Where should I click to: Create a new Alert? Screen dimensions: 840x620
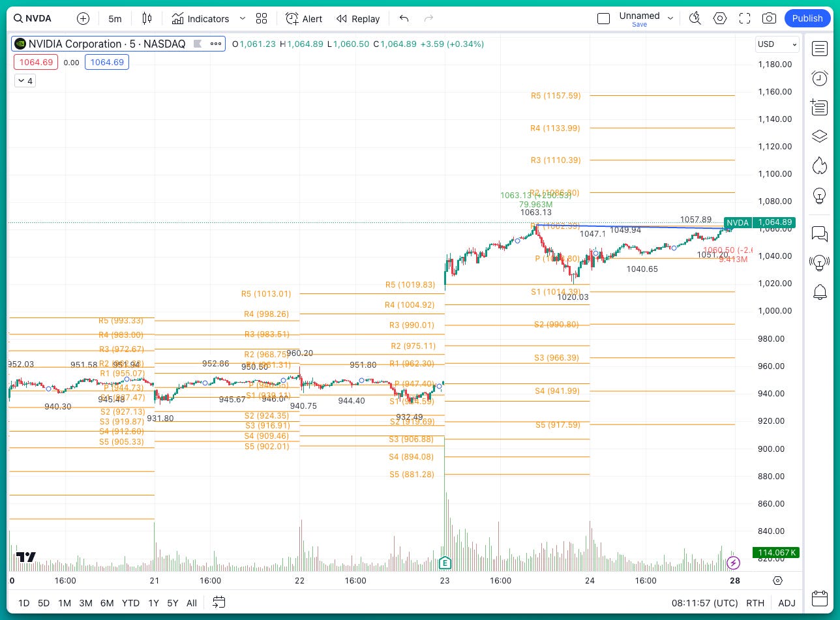click(x=304, y=18)
